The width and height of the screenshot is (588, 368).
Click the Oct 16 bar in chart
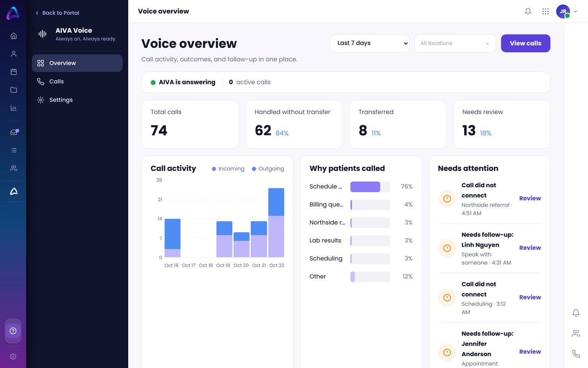[x=172, y=238]
